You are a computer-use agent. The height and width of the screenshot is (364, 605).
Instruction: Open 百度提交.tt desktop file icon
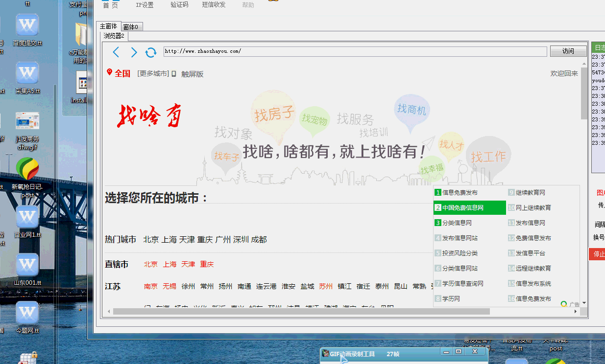pos(27,30)
